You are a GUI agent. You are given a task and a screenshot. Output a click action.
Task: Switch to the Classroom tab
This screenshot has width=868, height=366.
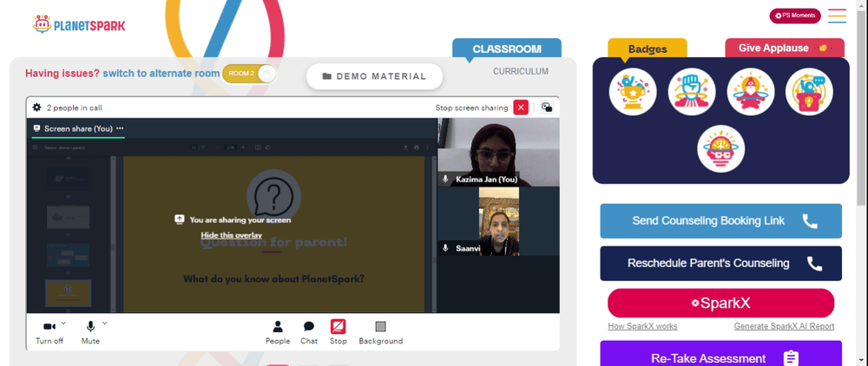(507, 49)
